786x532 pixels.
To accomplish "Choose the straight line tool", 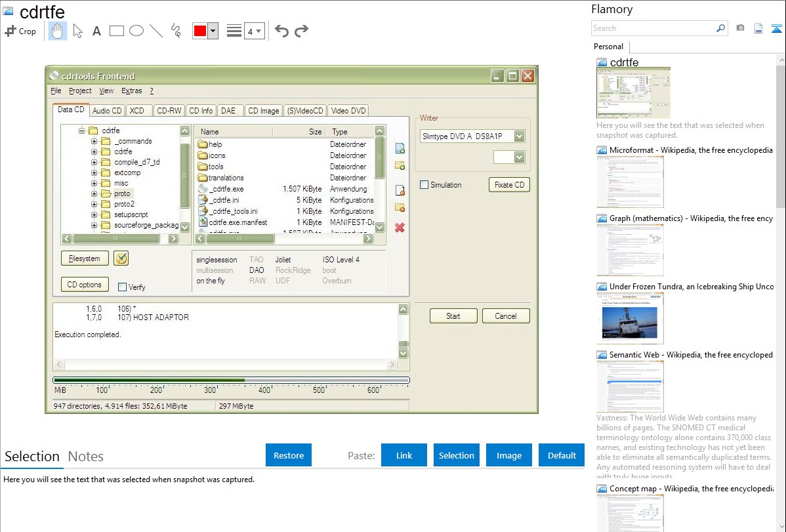I will click(x=156, y=31).
